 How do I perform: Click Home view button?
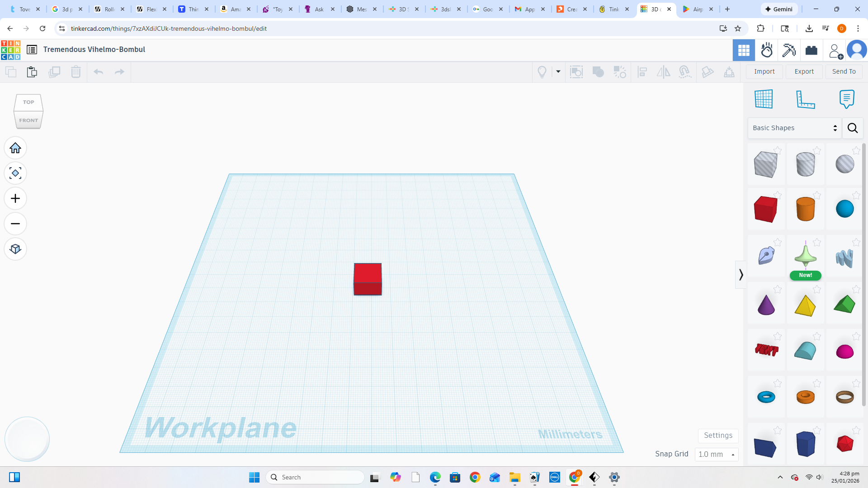[x=15, y=148]
